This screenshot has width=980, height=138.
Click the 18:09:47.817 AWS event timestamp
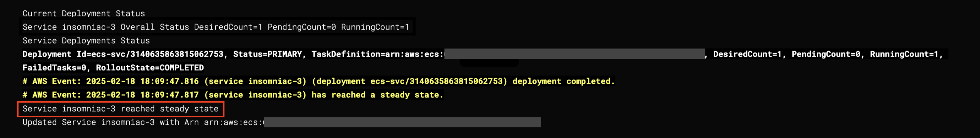tap(169, 95)
